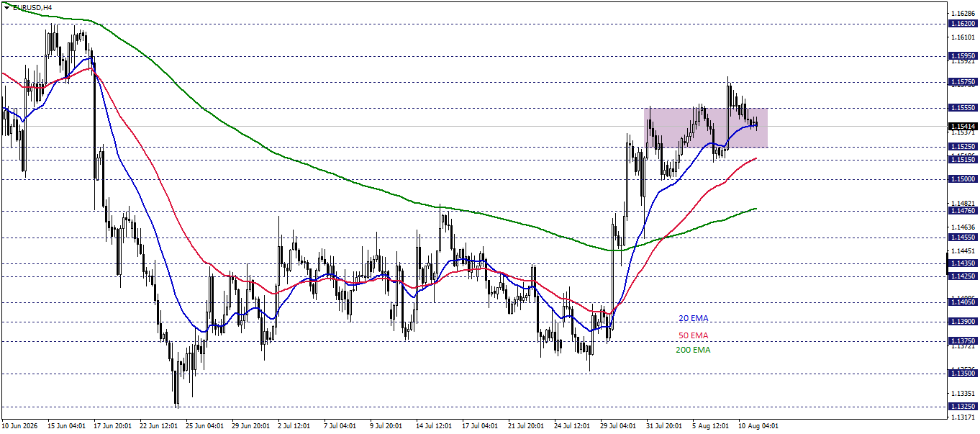The width and height of the screenshot is (980, 434).
Task: Select the 1.13250 horizontal level label
Action: pos(963,407)
